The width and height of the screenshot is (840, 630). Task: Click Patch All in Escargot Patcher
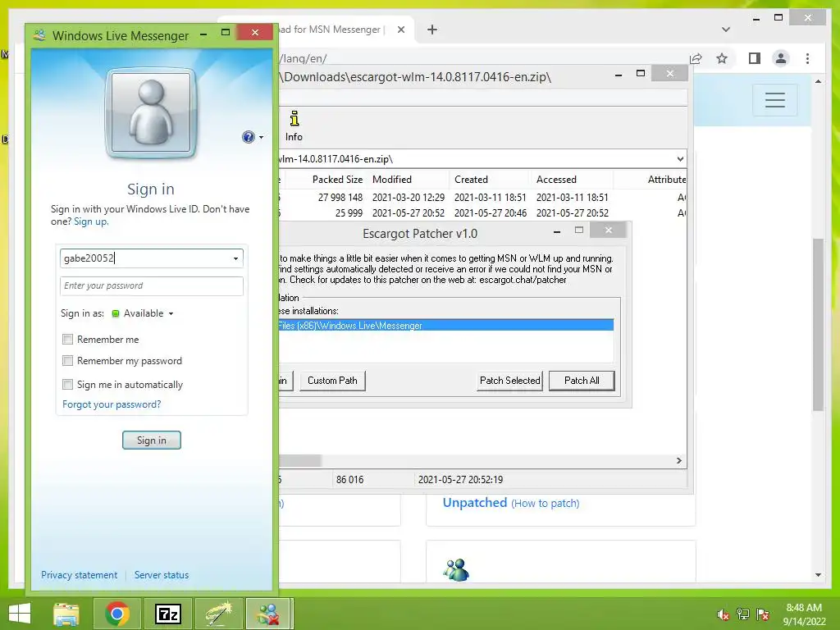tap(582, 381)
